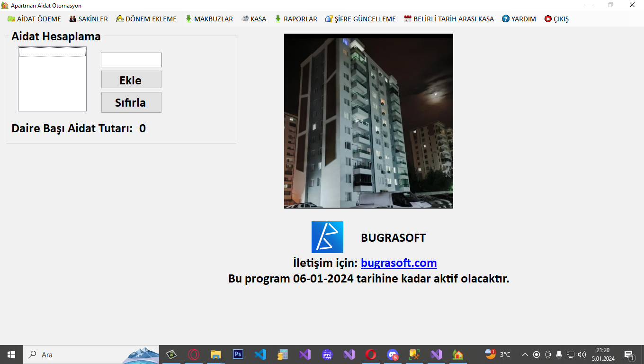Toggle the taskbar volume speaker icon
Screen dimensions: 644x364
pos(582,355)
